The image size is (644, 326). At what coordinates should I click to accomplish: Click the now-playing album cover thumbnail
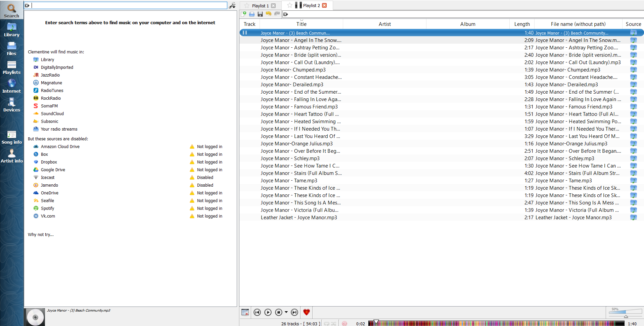point(35,317)
